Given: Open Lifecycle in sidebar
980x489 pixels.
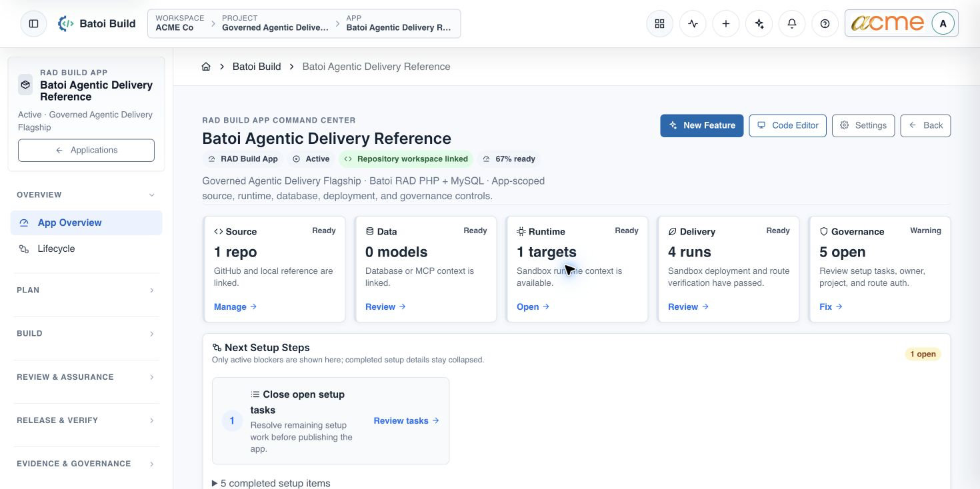Looking at the screenshot, I should tap(86, 248).
